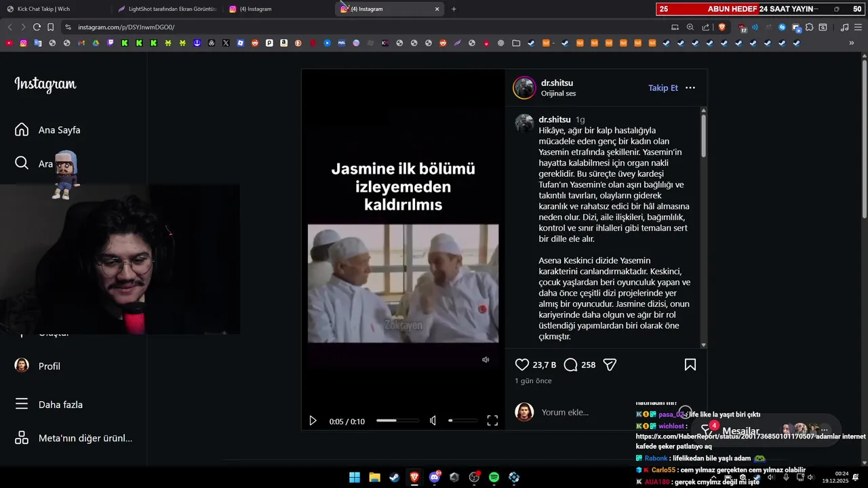Open the X (Twitter) bookmark icon
This screenshot has height=488, width=868.
pyautogui.click(x=226, y=43)
